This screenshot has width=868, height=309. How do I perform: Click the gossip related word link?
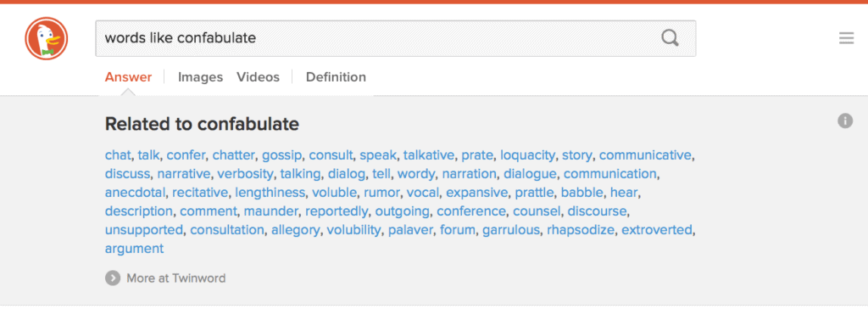coord(281,154)
